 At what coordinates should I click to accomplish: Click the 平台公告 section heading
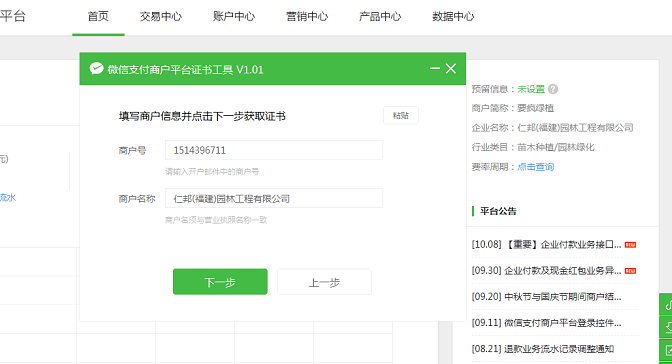pyautogui.click(x=498, y=211)
